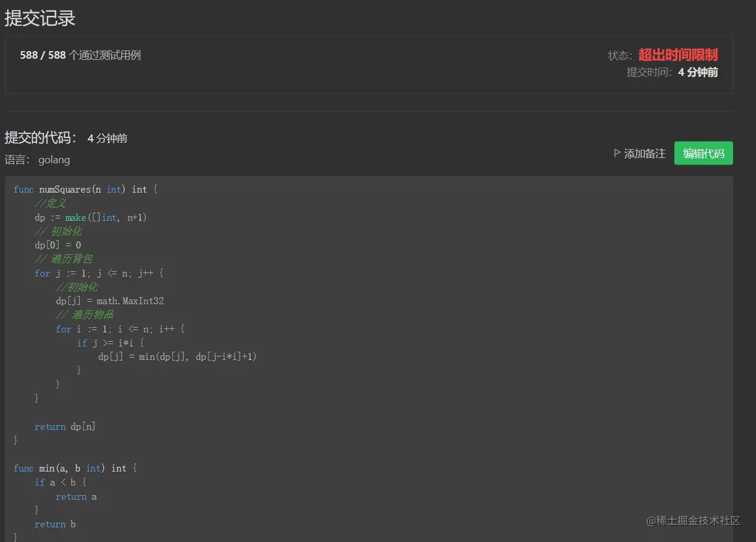
Task: Click the 提交的代码 heading
Action: point(41,137)
